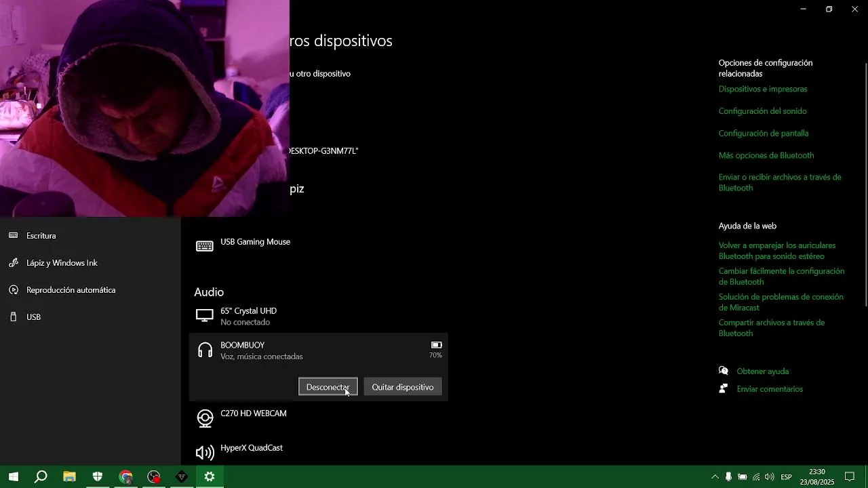Click the ESP language indicator
This screenshot has width=868, height=488.
pos(786,477)
